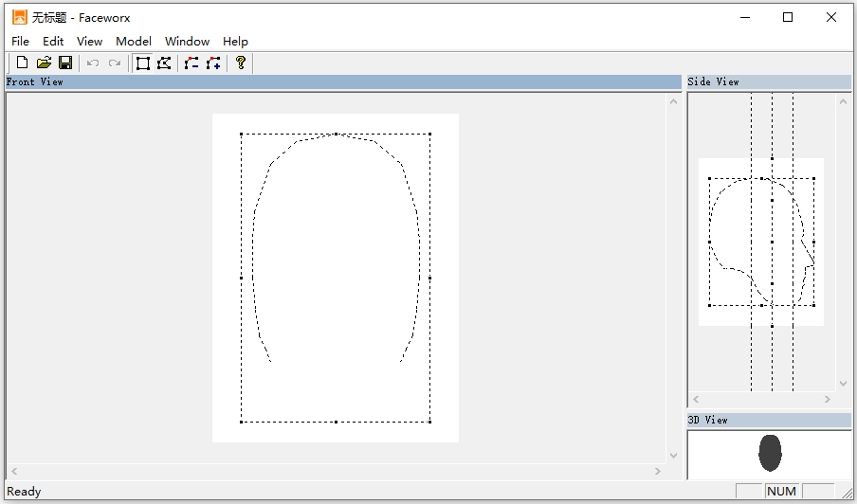Select the contour edit tool
This screenshot has height=504, width=857.
164,63
